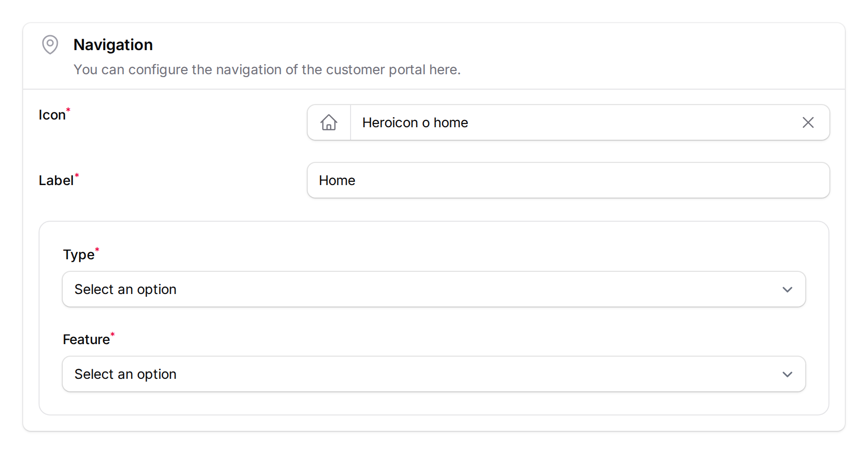The image size is (868, 454).
Task: Click the chevron icon on the Type dropdown
Action: pyautogui.click(x=787, y=289)
